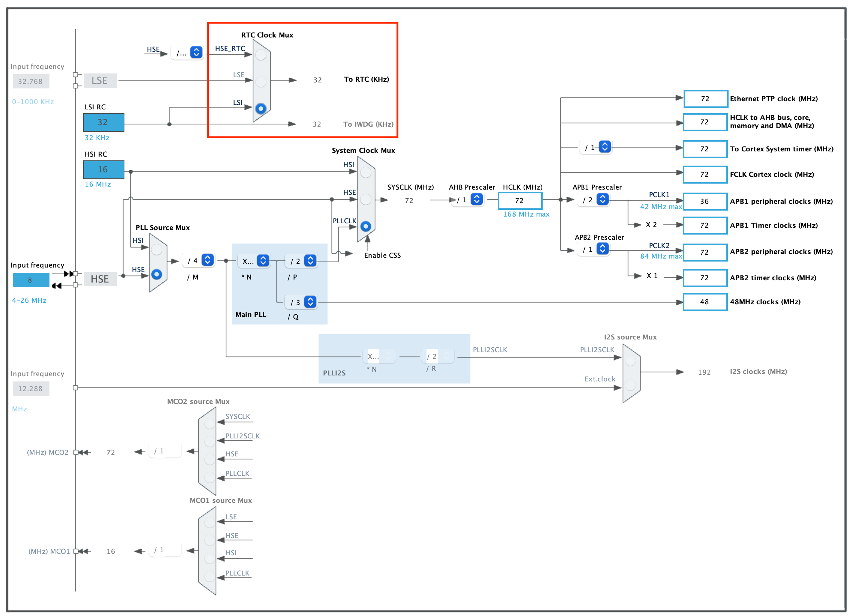
Task: Choose HSI input on PLL Source Mux
Action: point(156,249)
